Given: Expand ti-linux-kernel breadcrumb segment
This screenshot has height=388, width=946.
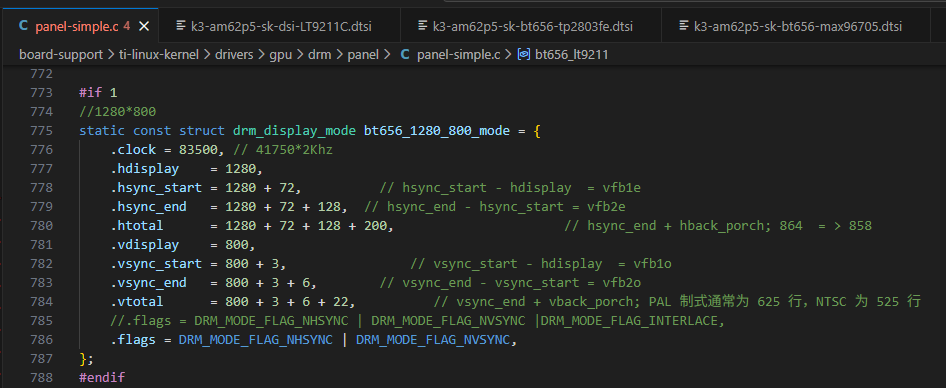Looking at the screenshot, I should coord(158,55).
